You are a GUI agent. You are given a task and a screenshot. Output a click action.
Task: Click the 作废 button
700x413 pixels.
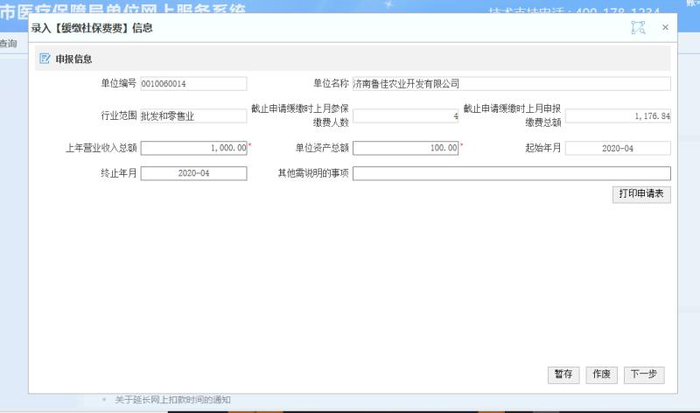pos(601,375)
